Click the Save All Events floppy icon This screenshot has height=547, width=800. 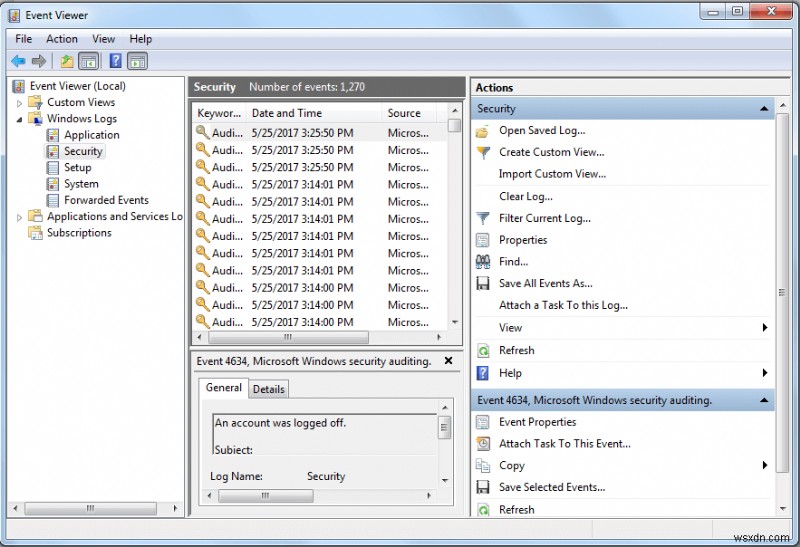tap(483, 283)
